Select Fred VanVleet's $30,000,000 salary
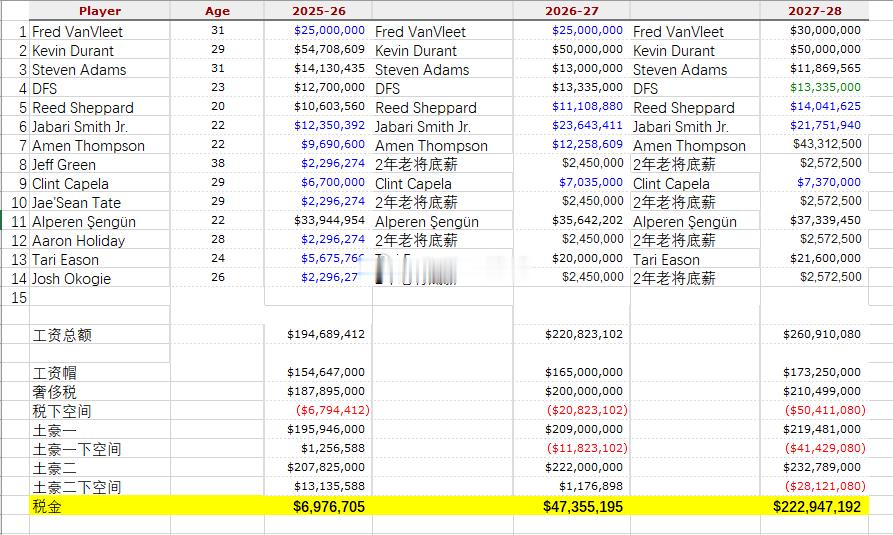Image resolution: width=893 pixels, height=535 pixels. tap(825, 30)
